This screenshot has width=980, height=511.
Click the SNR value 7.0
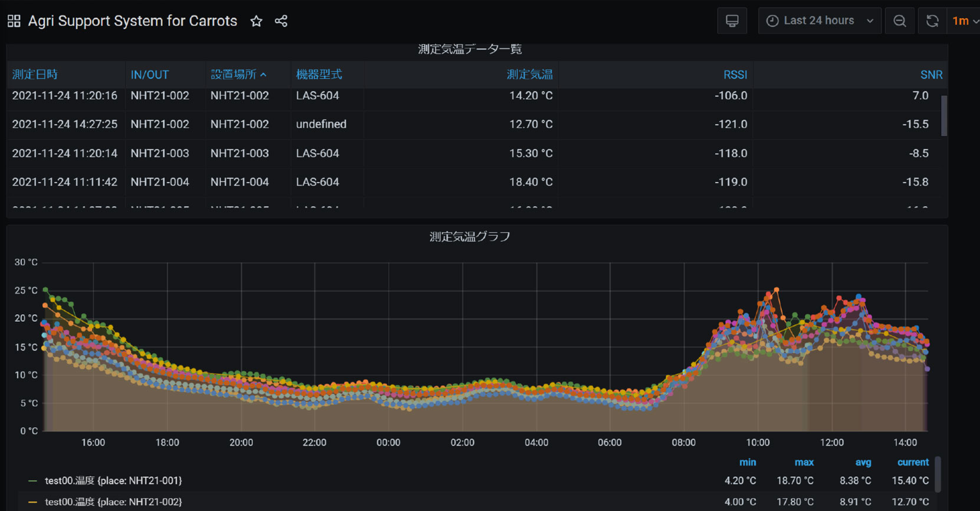click(920, 95)
